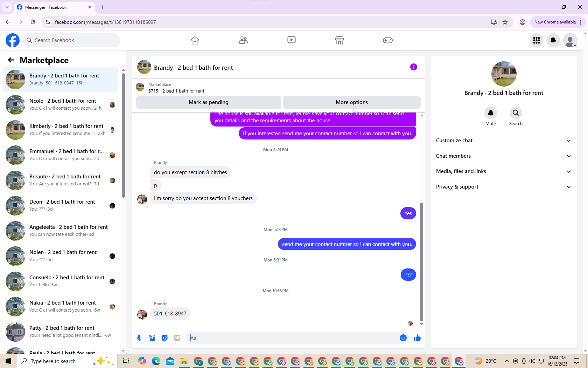Image resolution: width=588 pixels, height=368 pixels.
Task: Click the message scrollbar in chat pane
Action: 421,261
